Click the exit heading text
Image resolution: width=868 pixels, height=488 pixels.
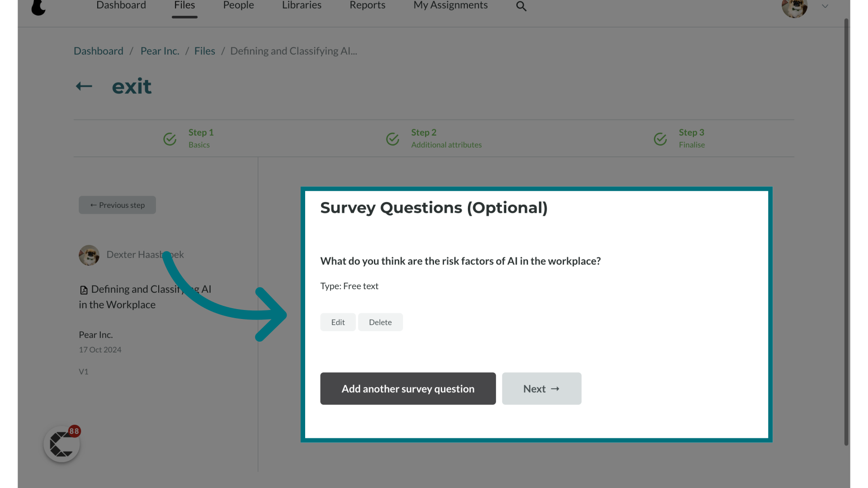[132, 86]
